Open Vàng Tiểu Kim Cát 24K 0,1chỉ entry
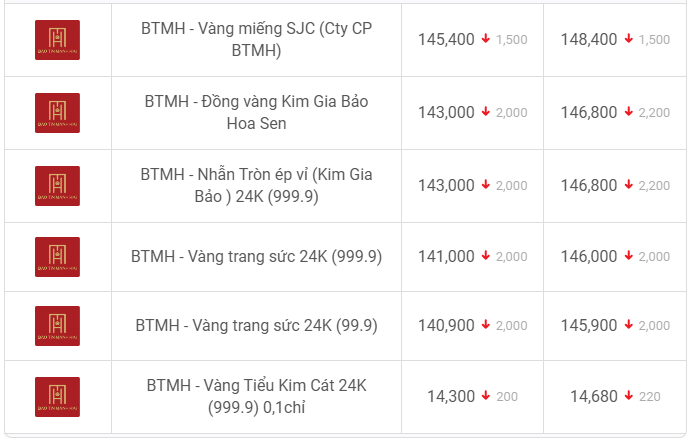Viewport: 699px width, 441px height. pos(256,396)
